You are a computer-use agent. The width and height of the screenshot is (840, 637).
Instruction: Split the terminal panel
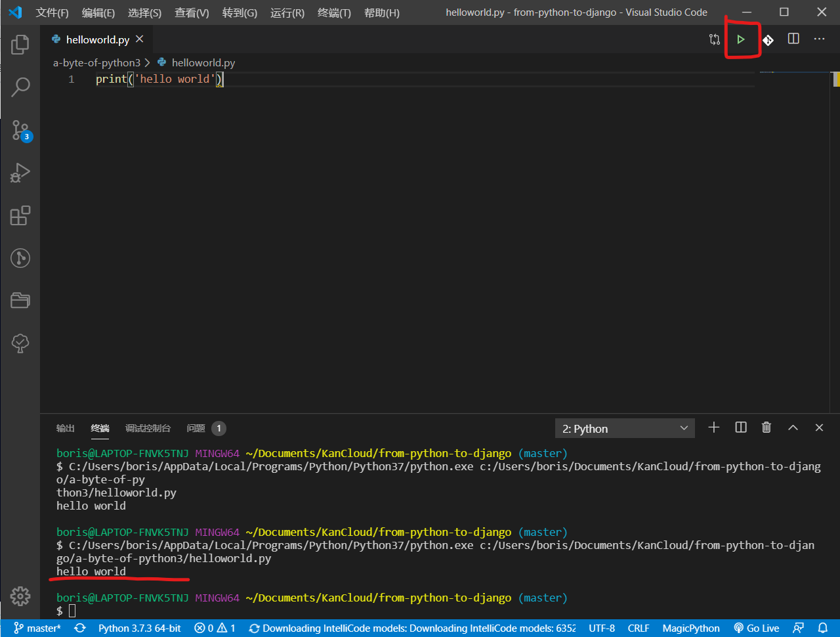741,428
